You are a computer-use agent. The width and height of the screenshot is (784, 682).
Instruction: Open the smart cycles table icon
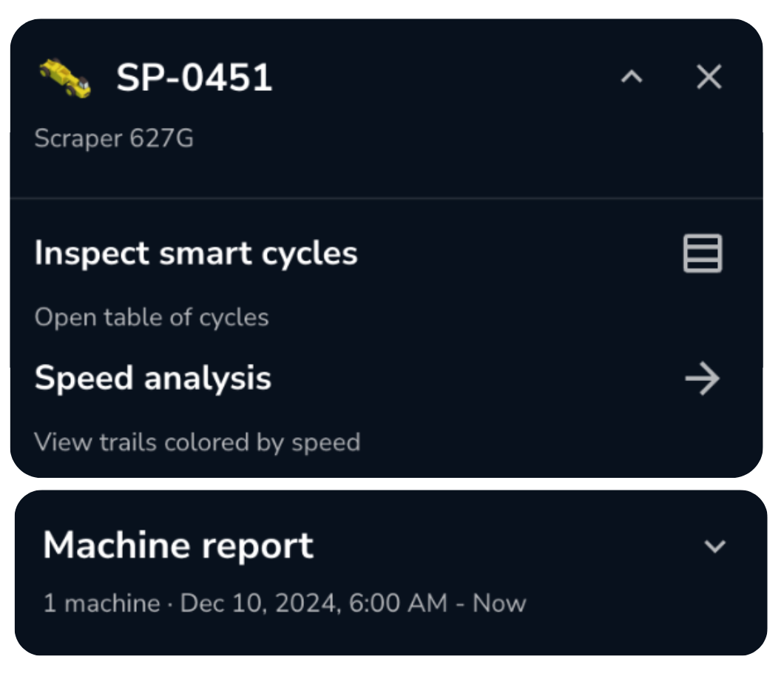tap(702, 254)
